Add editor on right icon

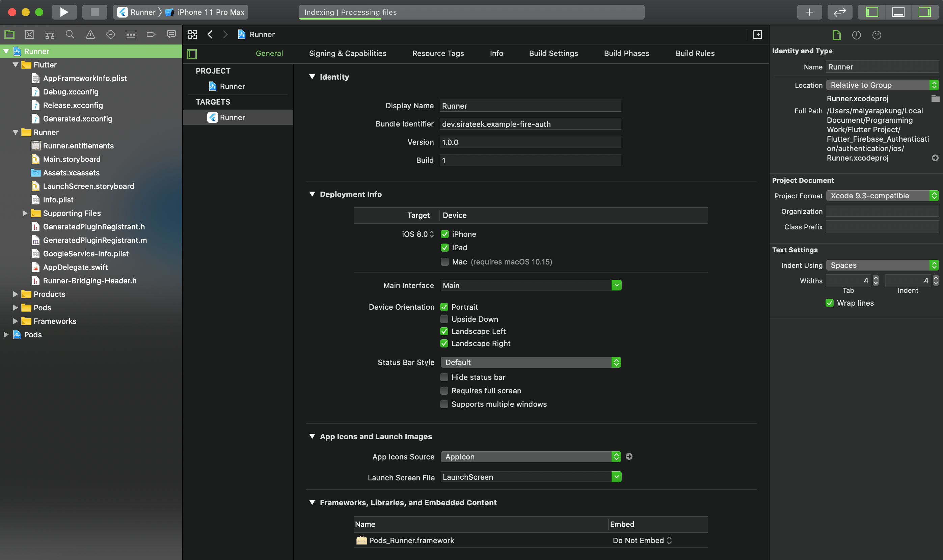point(757,34)
